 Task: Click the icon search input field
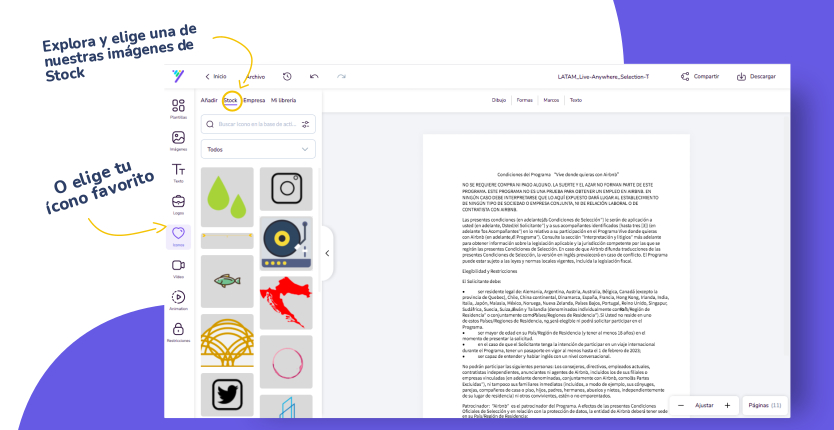pyautogui.click(x=255, y=124)
